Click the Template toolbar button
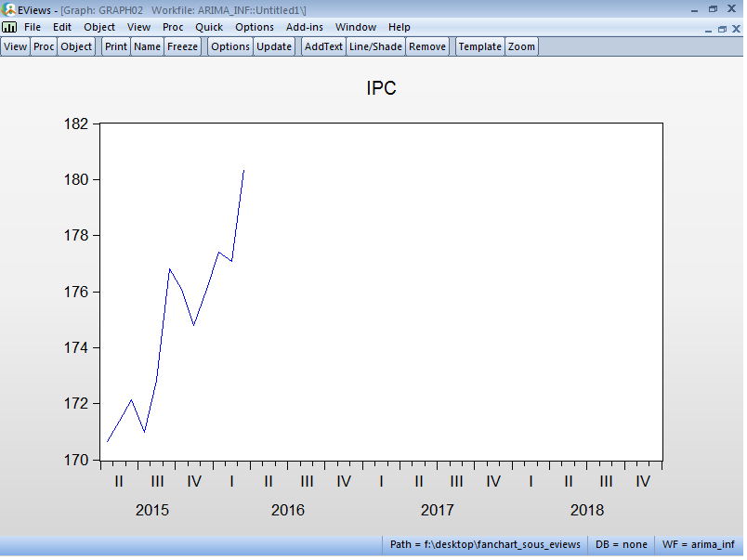Viewport: 747px width, 560px height. pos(479,46)
